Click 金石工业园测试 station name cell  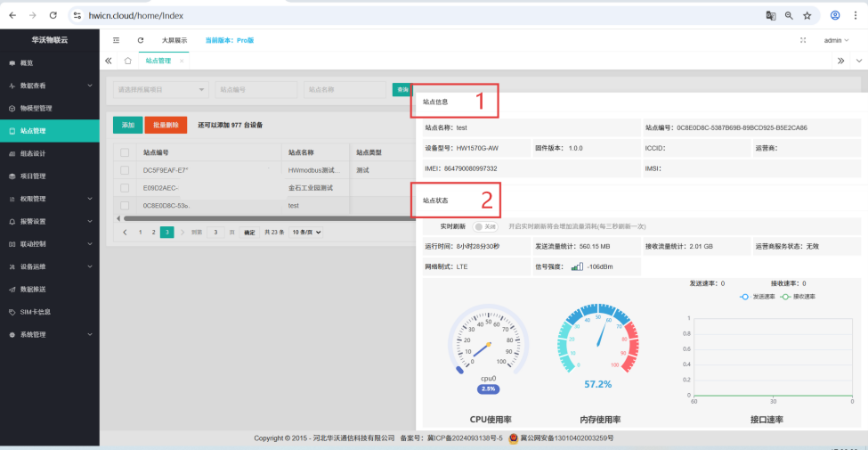[311, 188]
